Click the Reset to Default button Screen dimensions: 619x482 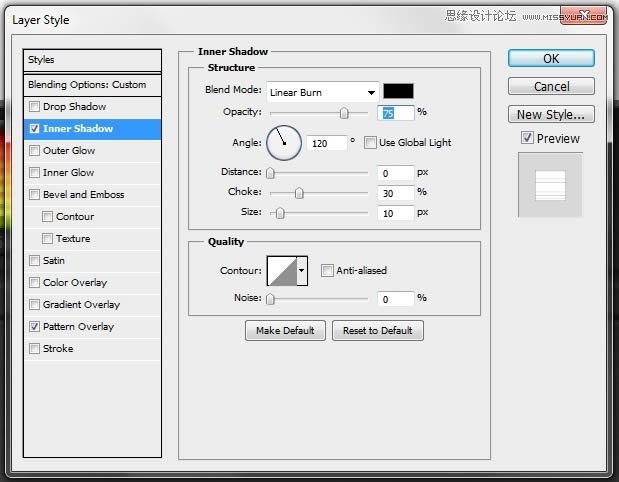click(378, 330)
